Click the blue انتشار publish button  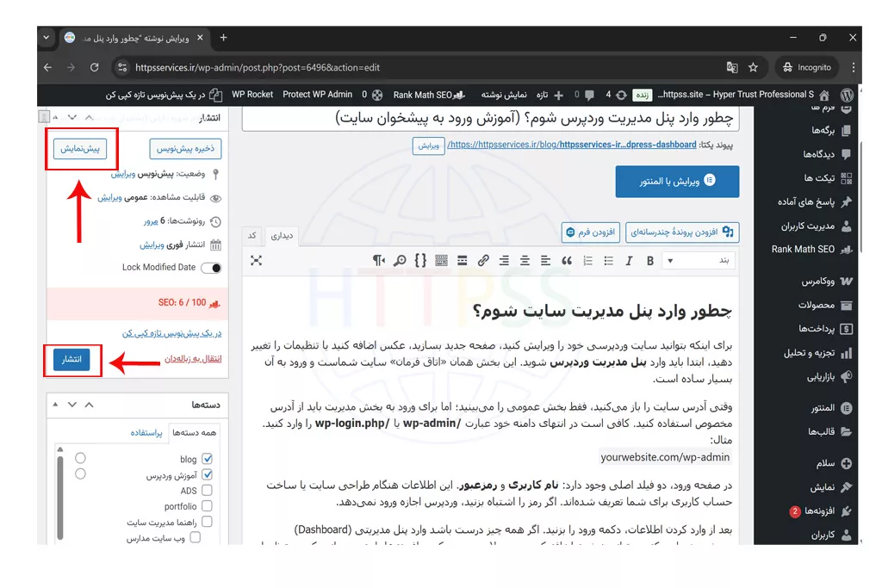coord(71,360)
